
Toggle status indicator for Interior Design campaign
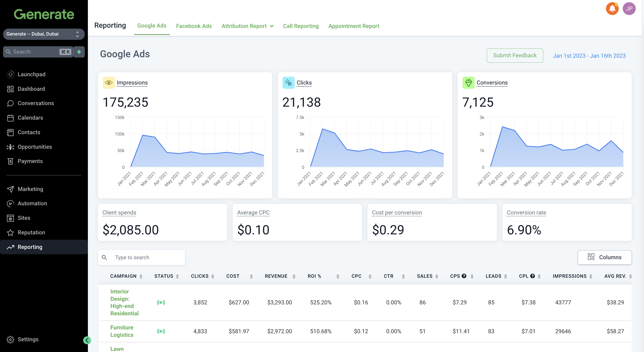click(x=161, y=303)
